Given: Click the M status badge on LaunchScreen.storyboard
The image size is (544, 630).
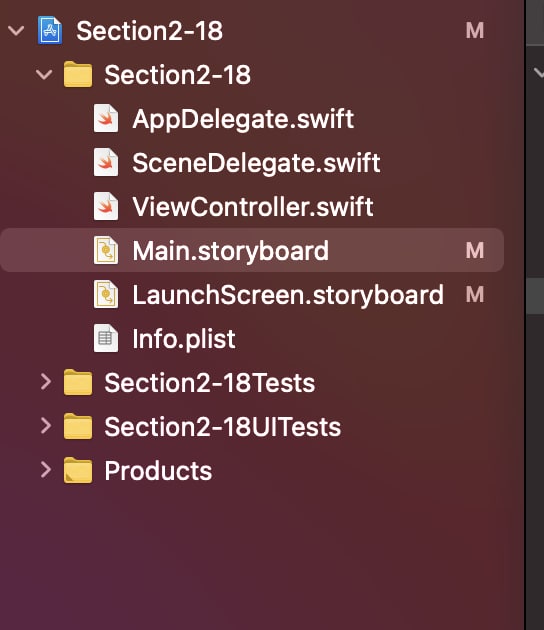Looking at the screenshot, I should [474, 295].
